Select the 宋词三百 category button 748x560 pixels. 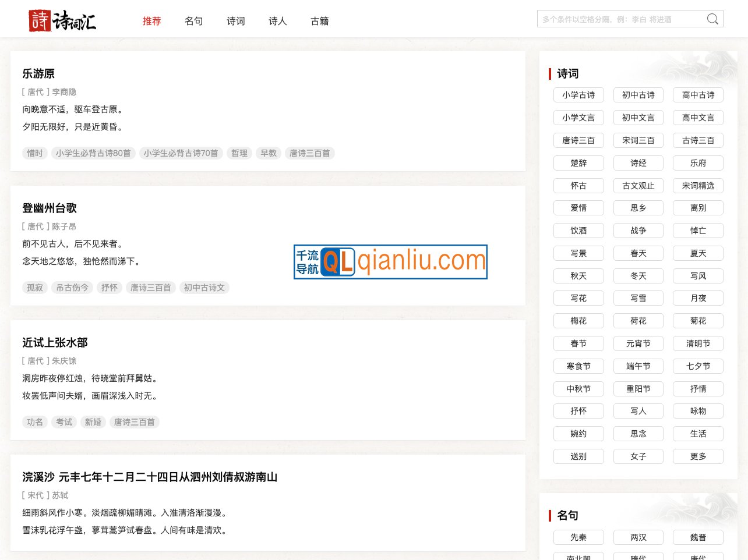point(638,140)
